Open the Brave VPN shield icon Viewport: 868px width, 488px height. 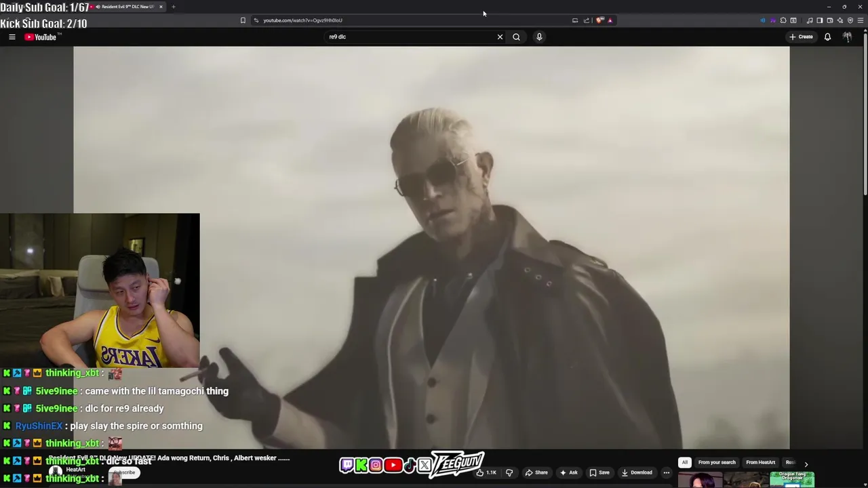pos(850,20)
